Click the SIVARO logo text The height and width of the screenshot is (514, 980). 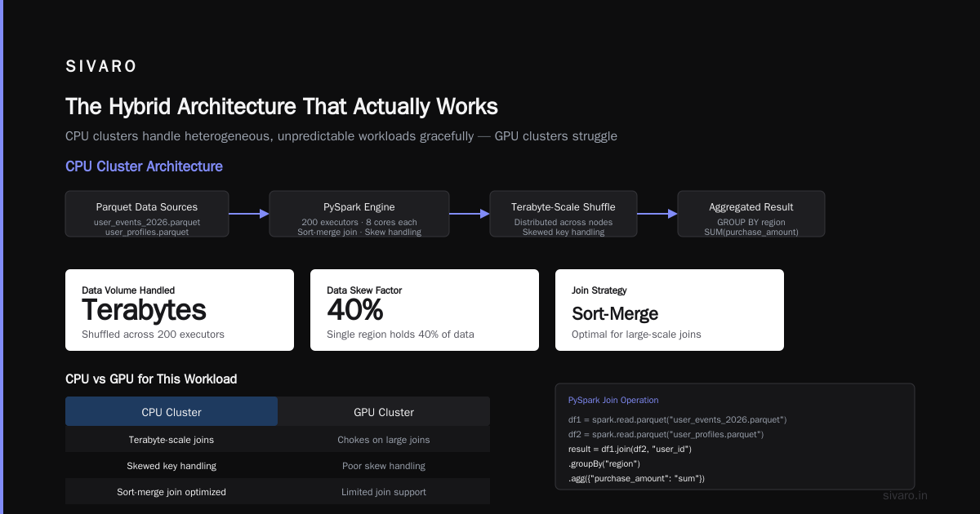[x=101, y=67]
